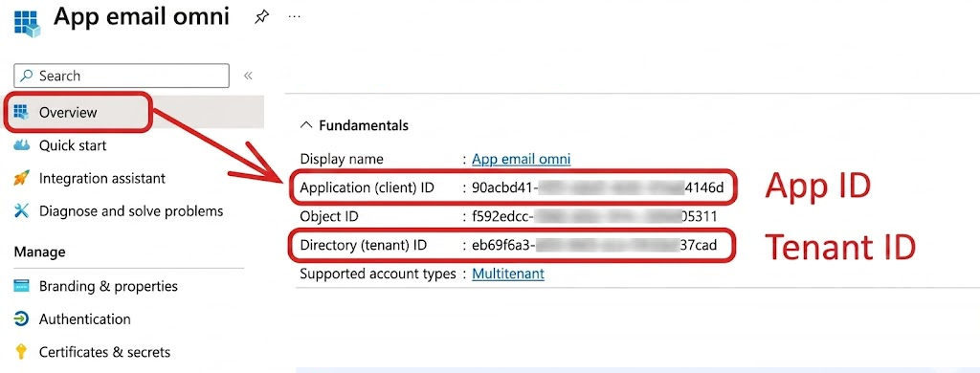
Task: Open Certificates & secrets
Action: [x=104, y=352]
